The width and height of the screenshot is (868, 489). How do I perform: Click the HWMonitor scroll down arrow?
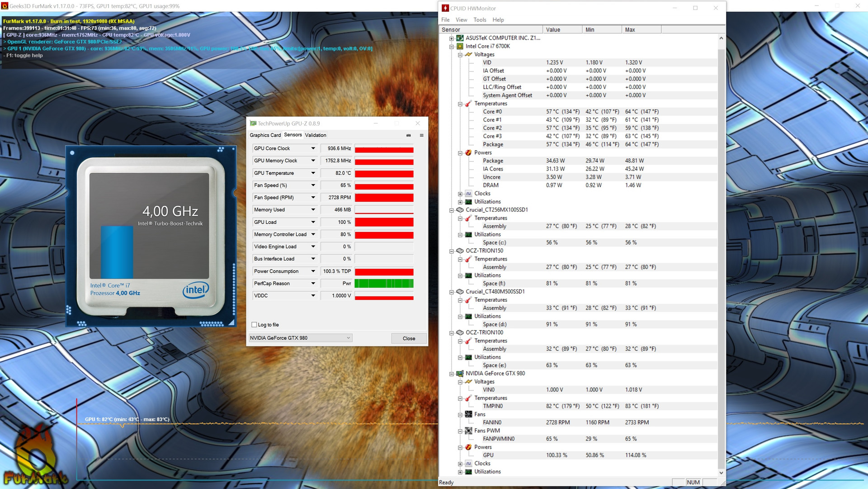pos(721,473)
